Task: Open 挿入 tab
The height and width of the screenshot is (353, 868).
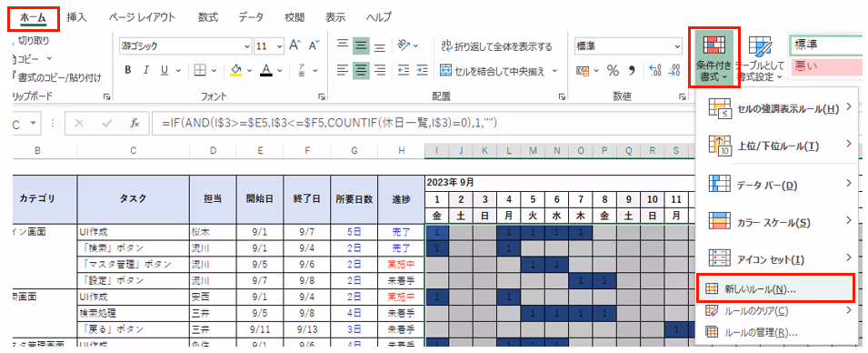Action: [x=77, y=17]
